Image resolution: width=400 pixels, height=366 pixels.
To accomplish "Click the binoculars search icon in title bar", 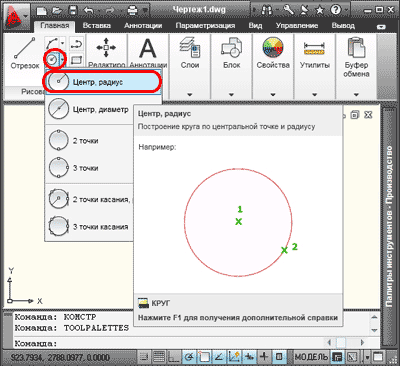I will click(x=267, y=10).
